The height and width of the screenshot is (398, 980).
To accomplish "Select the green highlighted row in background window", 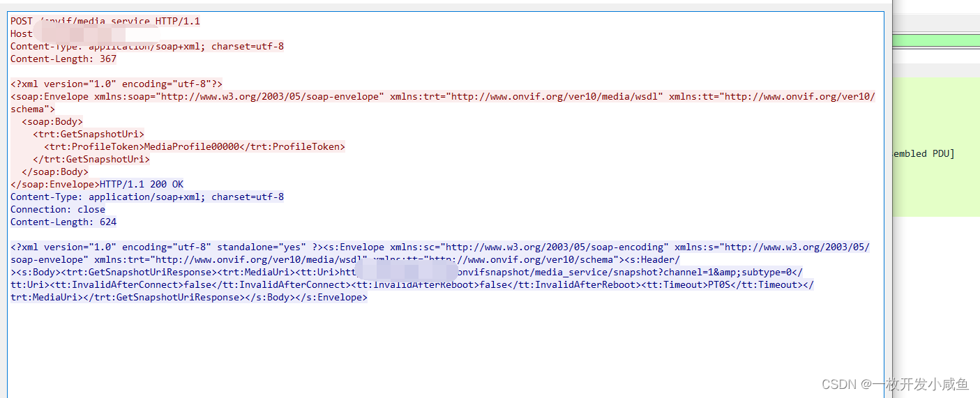I will tap(935, 41).
